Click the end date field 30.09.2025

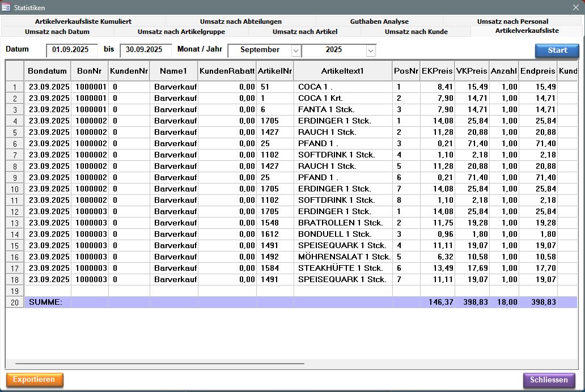(x=146, y=50)
